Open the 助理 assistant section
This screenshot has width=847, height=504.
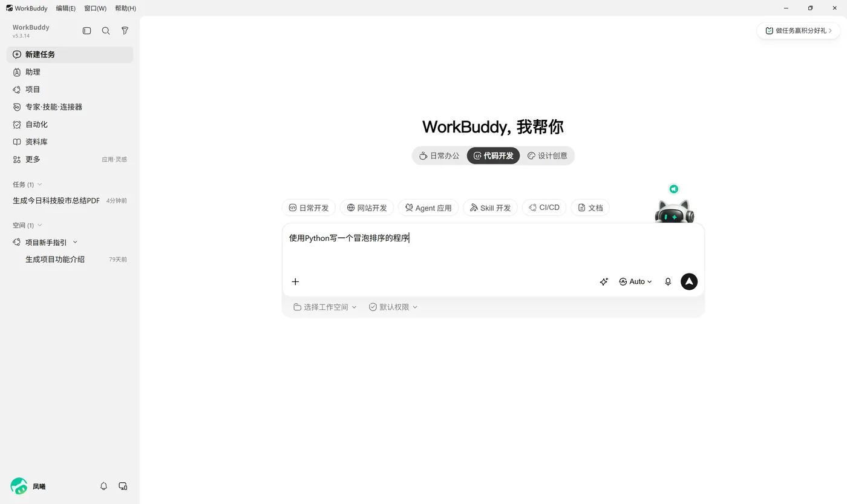click(x=70, y=72)
